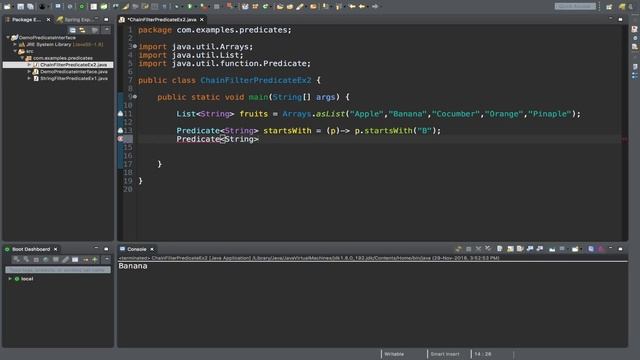Click the warning marker on line 11
Viewport: 640px width, 360px height.
(x=120, y=114)
